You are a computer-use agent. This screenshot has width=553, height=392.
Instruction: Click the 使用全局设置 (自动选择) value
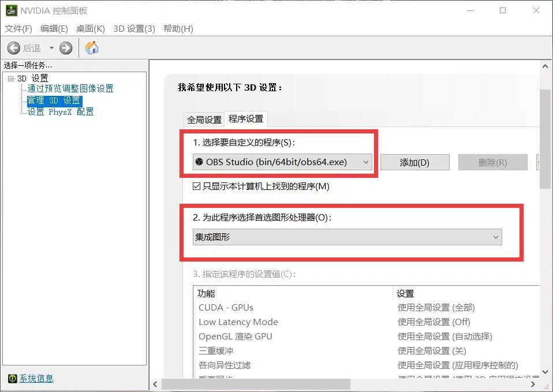[444, 337]
